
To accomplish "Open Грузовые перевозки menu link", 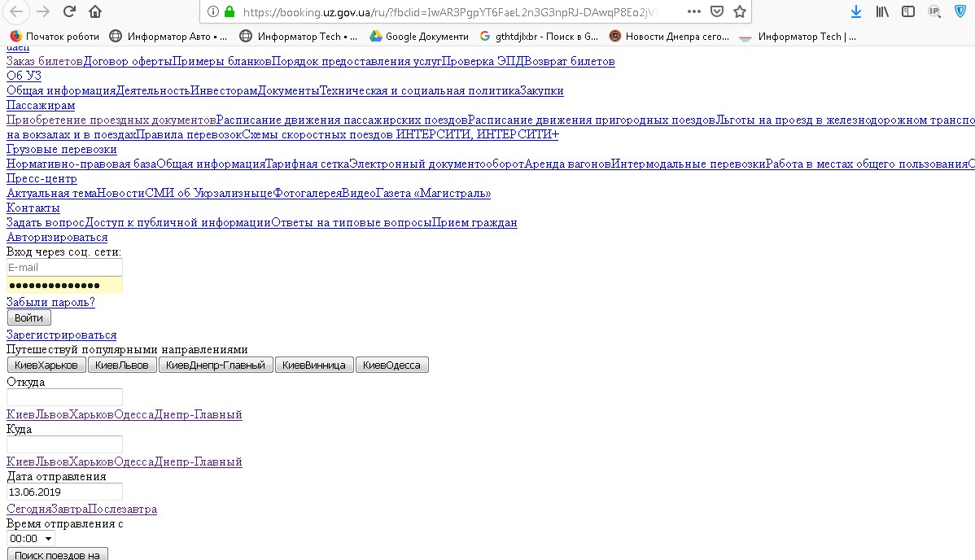I will (62, 149).
